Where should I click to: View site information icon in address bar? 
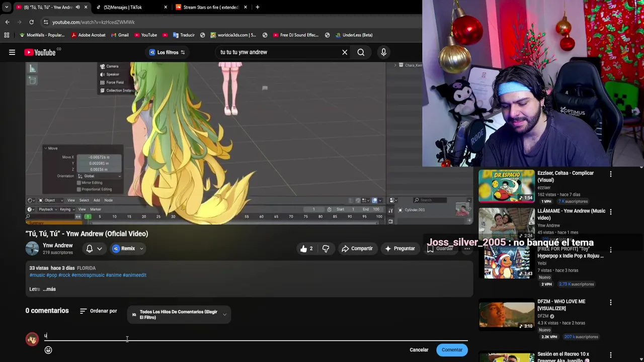(45, 22)
